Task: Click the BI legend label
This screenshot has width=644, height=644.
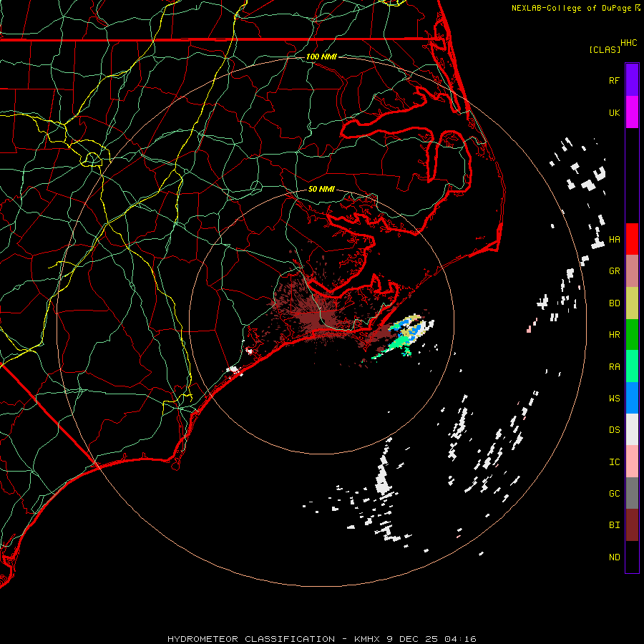Action: coord(614,525)
